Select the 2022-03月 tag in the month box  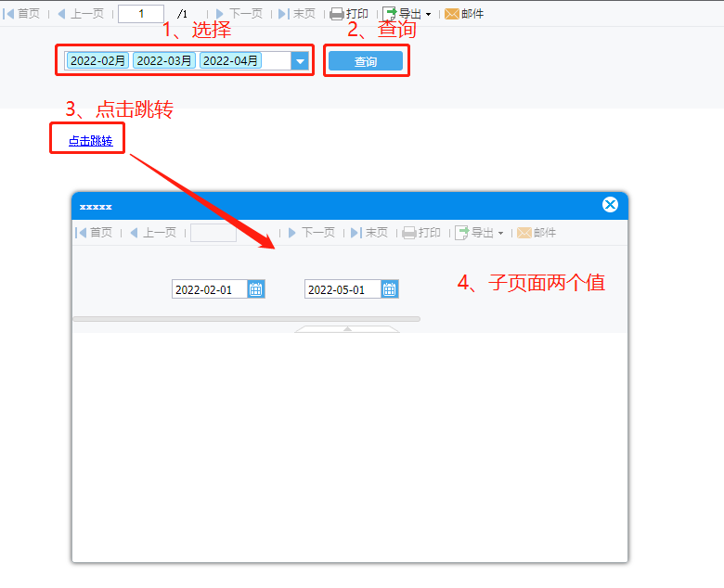tap(164, 60)
